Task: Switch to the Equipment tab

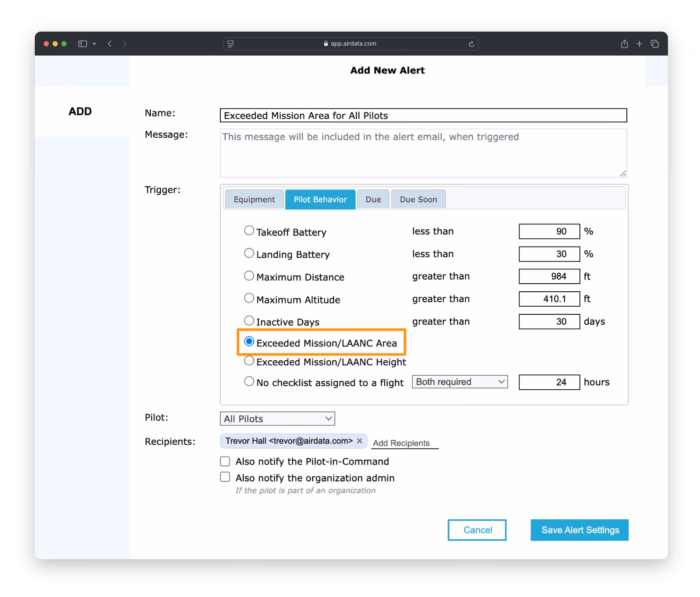Action: pos(254,199)
